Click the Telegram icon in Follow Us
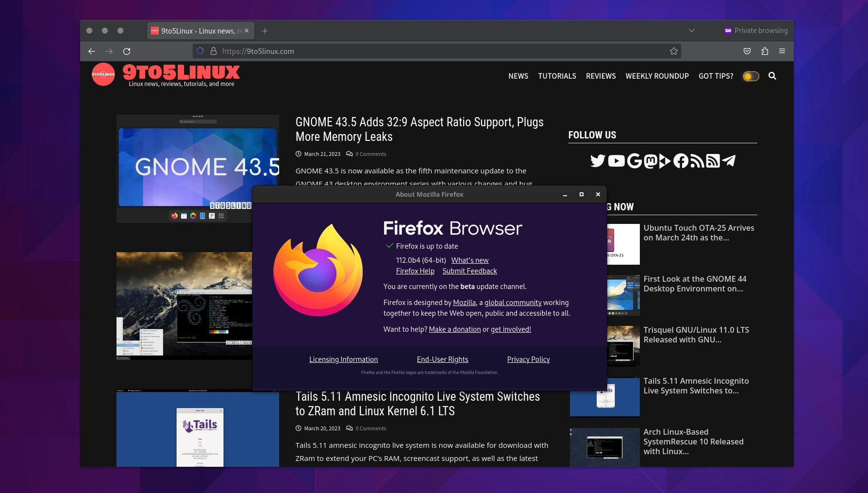 point(730,161)
